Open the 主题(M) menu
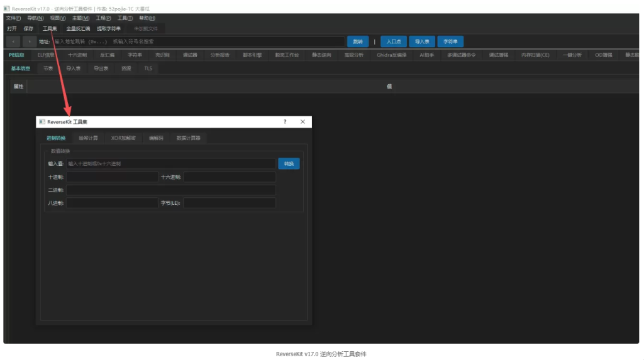 80,18
